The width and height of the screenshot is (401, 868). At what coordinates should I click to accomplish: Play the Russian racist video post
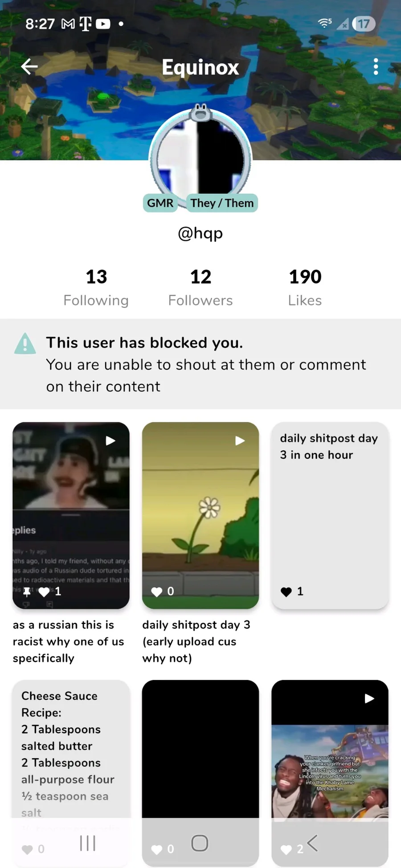point(71,515)
